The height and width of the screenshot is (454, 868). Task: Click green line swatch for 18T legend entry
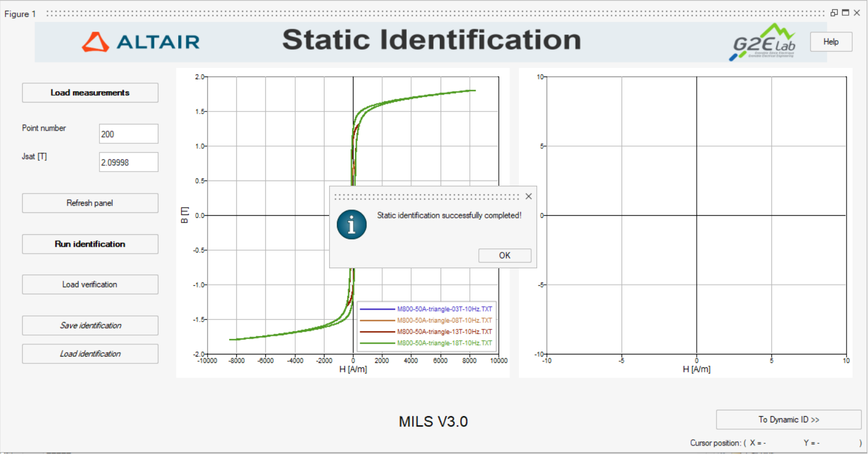pos(377,343)
